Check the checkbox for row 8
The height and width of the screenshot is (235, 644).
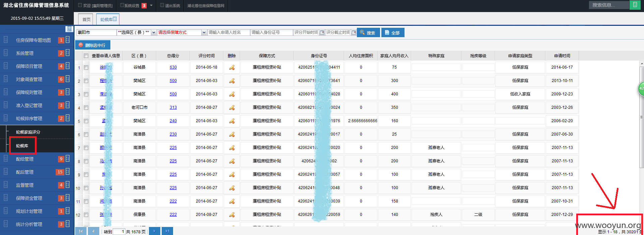pyautogui.click(x=86, y=161)
